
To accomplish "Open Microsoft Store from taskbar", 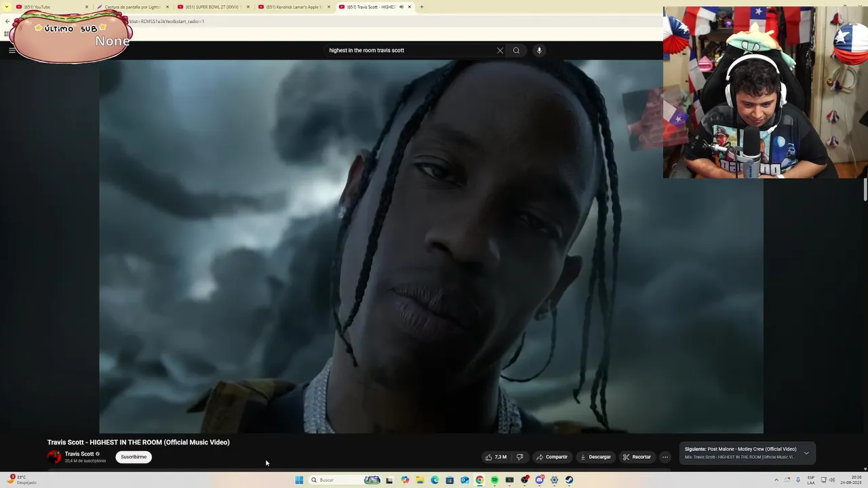I will [450, 480].
